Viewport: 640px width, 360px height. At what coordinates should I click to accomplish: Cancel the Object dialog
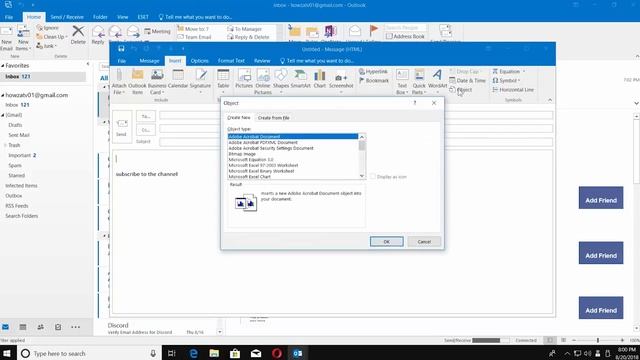[x=424, y=242]
